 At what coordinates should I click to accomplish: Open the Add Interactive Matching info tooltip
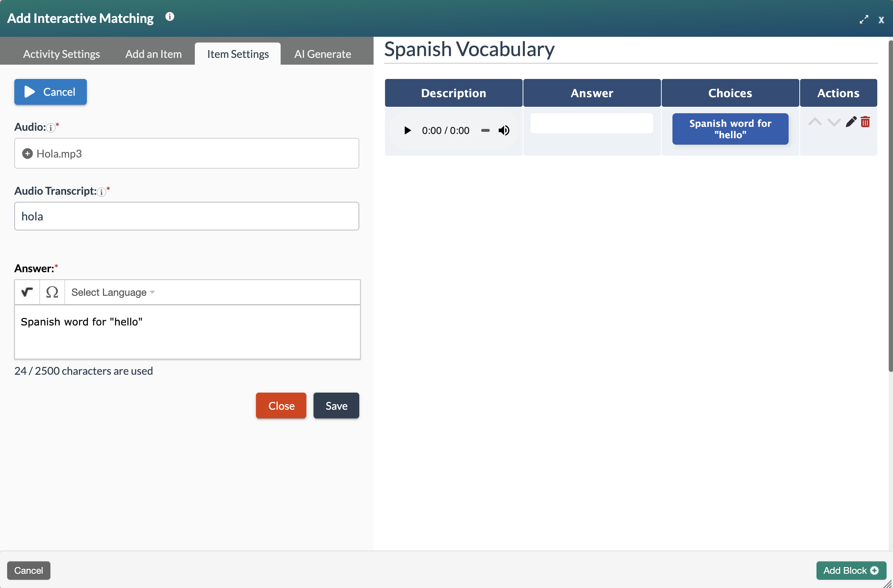click(169, 16)
